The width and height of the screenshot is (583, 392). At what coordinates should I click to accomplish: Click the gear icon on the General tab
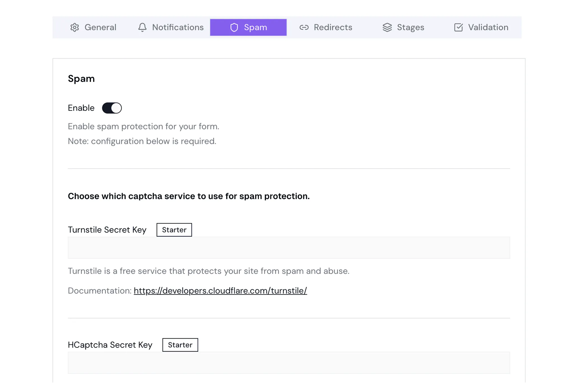[75, 27]
